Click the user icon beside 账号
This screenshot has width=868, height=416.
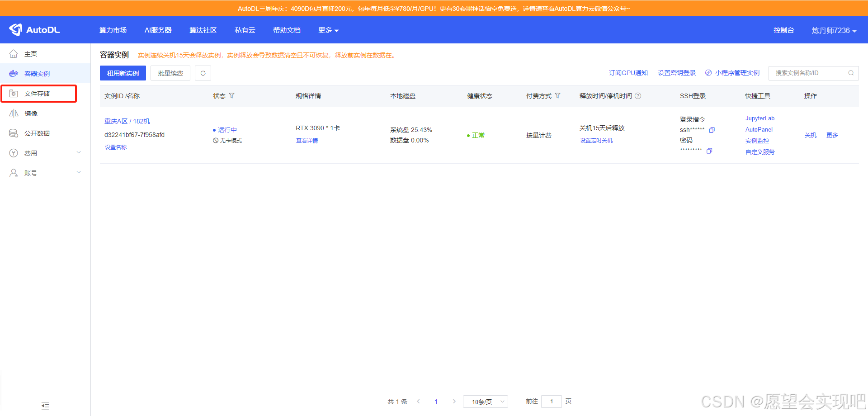(14, 173)
